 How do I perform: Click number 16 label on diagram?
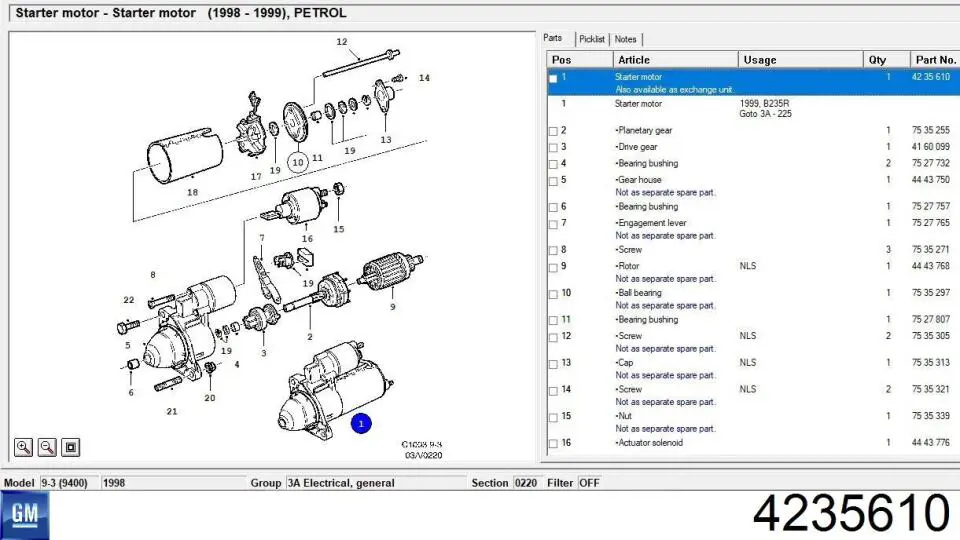point(307,239)
